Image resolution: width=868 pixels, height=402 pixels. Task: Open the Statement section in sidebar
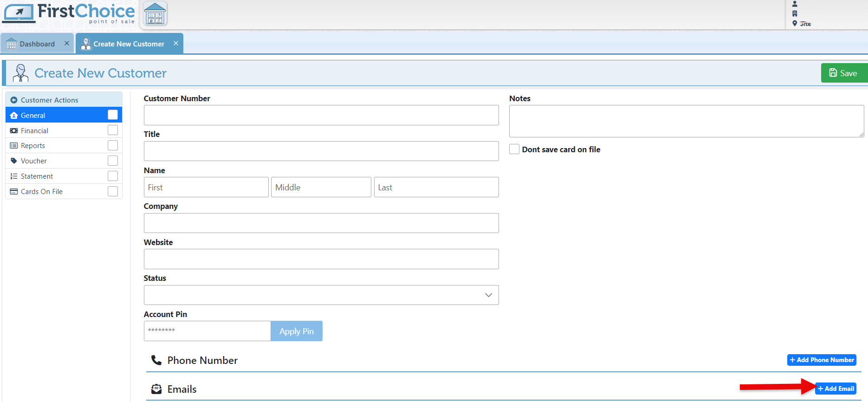(x=37, y=176)
